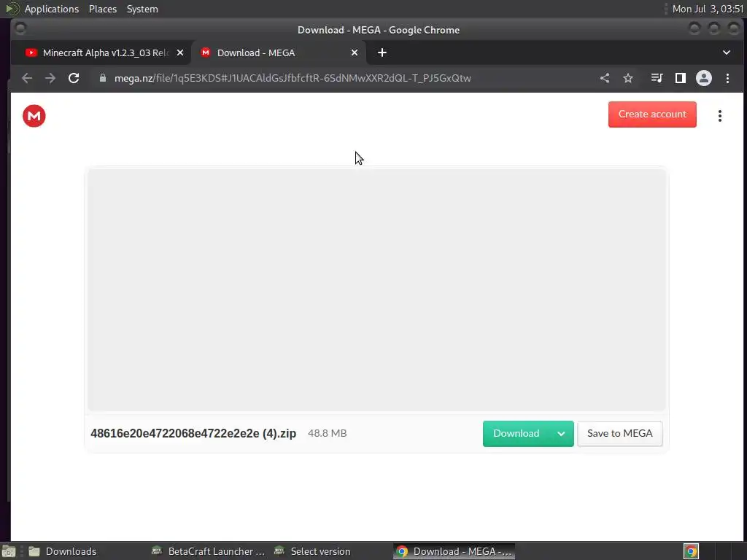Open the Places menu
Viewport: 747px width, 560px height.
(102, 9)
